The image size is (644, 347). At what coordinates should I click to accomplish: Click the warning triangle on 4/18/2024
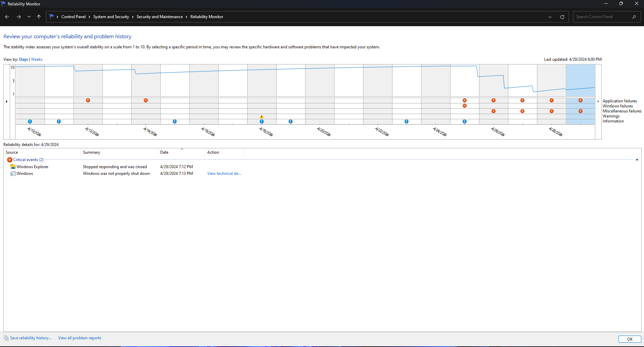(x=262, y=116)
